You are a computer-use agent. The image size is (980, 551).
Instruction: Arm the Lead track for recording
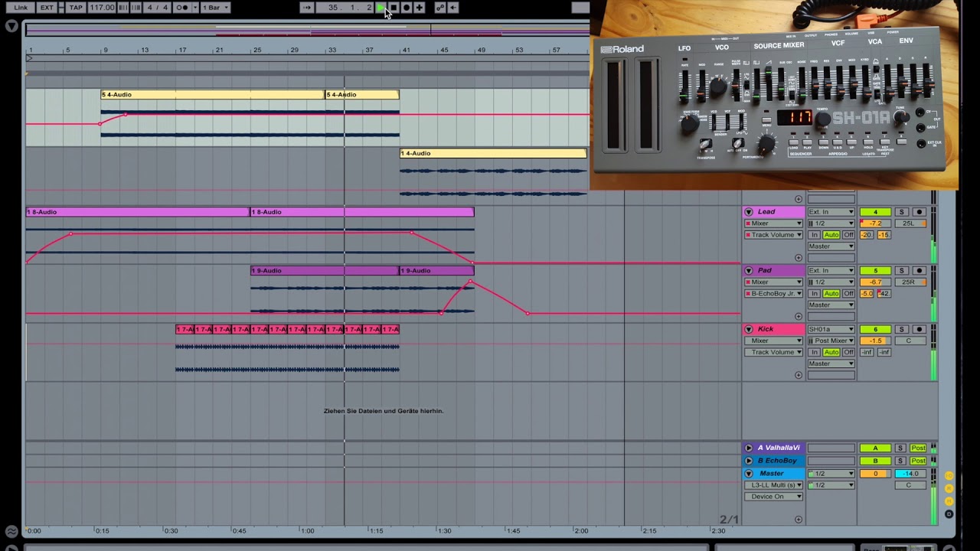pos(919,212)
